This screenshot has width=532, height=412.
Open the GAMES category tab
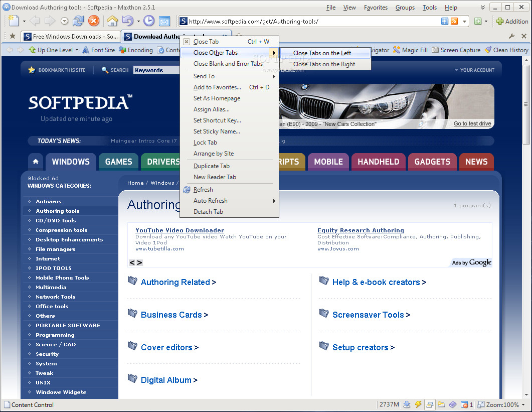pyautogui.click(x=118, y=162)
